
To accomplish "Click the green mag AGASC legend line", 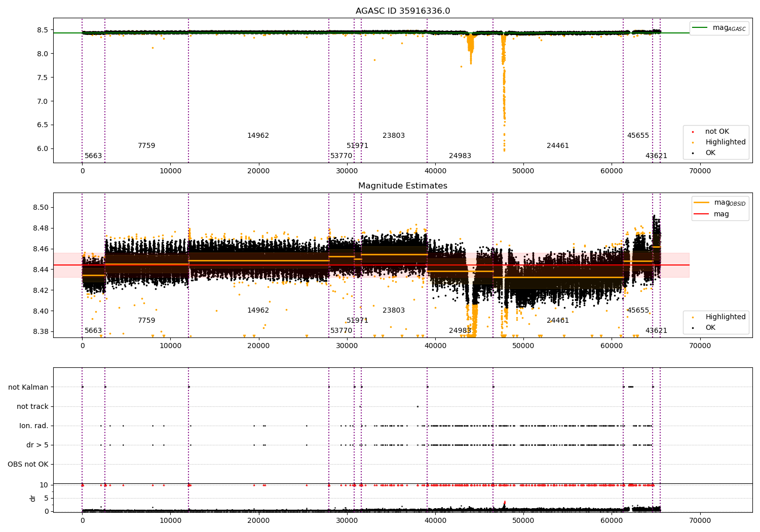I will [700, 28].
